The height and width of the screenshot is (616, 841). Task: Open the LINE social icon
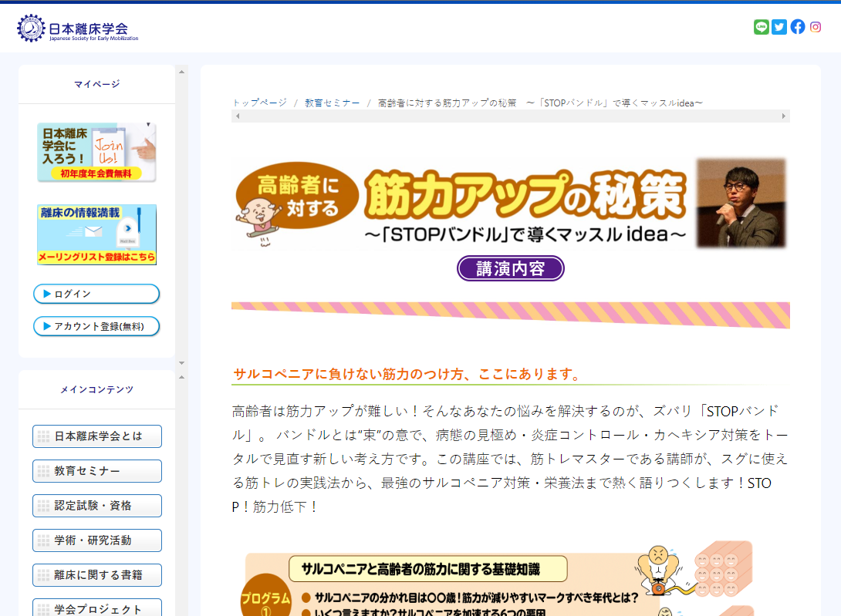click(x=761, y=27)
